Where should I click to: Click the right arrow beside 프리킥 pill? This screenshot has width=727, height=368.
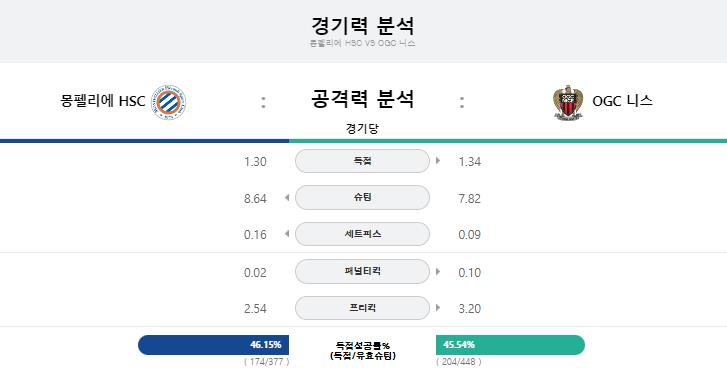[438, 308]
